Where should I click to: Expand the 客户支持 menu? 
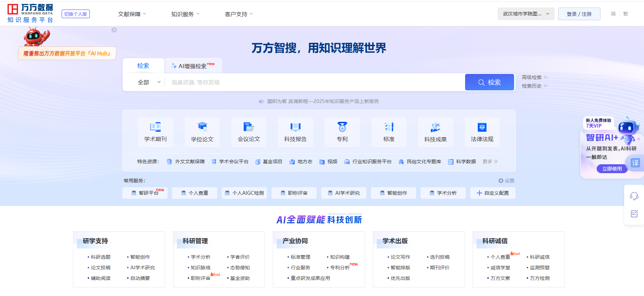239,14
